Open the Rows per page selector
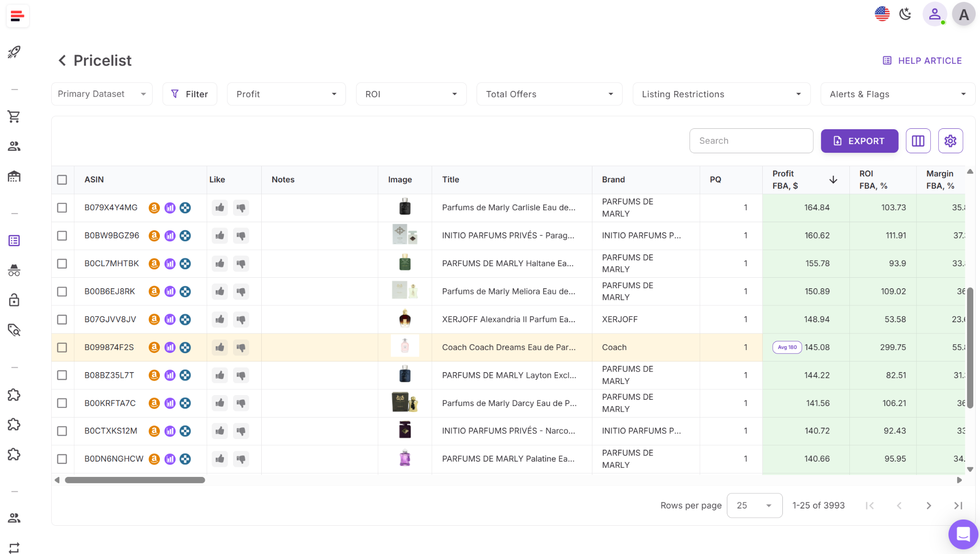 (754, 505)
